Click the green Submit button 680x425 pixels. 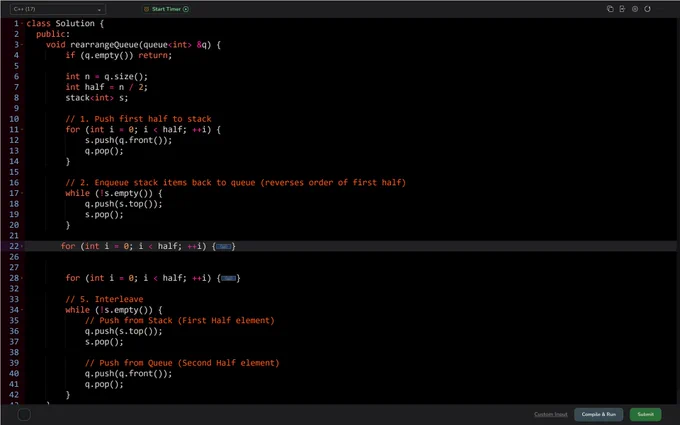pos(645,414)
